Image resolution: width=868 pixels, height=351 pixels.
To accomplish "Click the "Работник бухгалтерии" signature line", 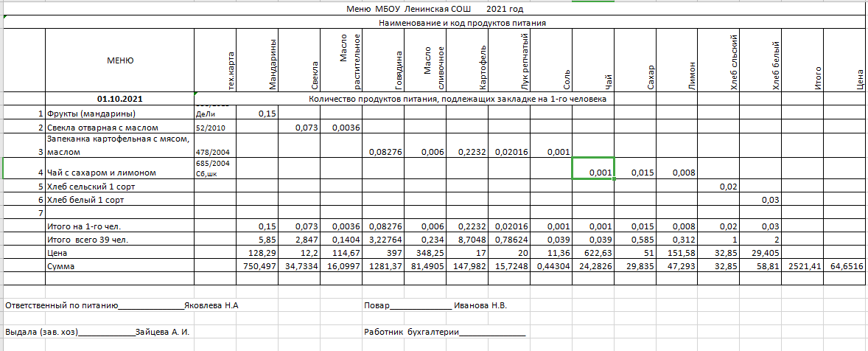I will pos(444,333).
